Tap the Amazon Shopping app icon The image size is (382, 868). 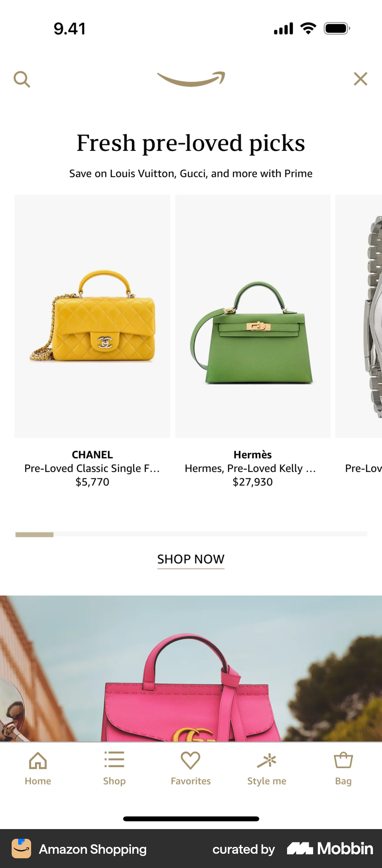(21, 849)
